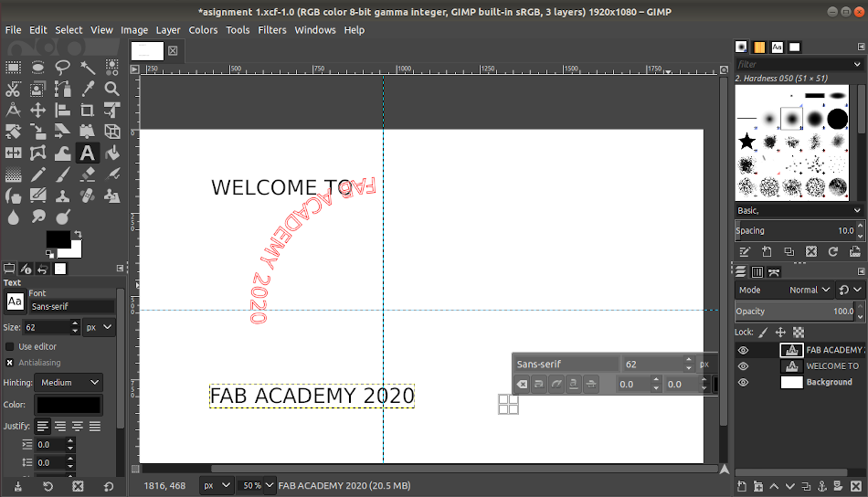Screen dimensions: 868x497
Task: Reset tool options to defaults
Action: 109,486
